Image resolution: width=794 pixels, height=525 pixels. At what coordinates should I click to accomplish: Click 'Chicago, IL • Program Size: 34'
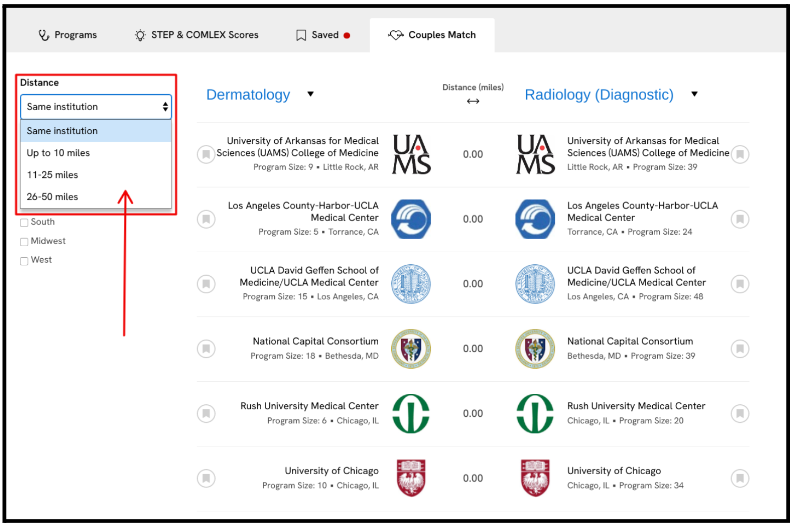click(x=625, y=486)
